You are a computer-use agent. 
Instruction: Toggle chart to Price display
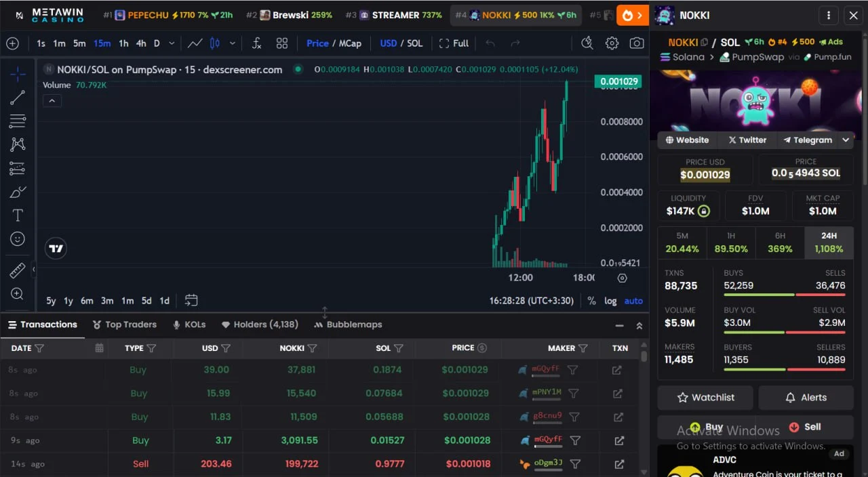(317, 43)
